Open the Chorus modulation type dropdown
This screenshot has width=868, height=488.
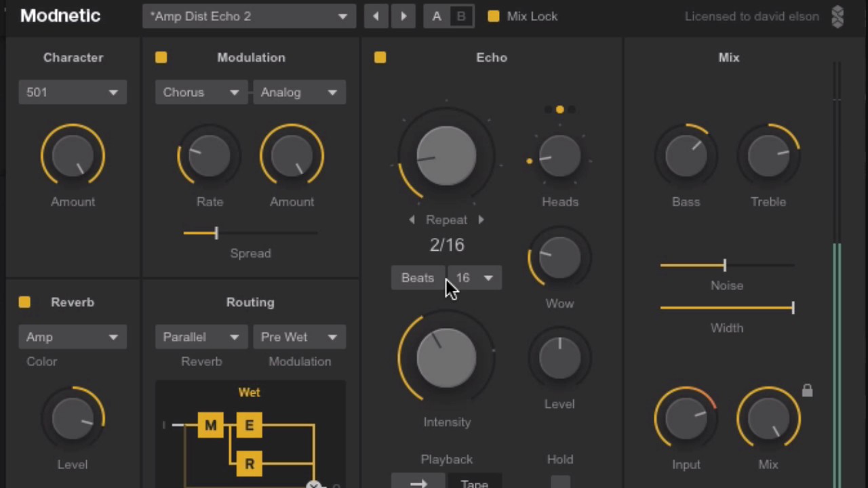(201, 92)
